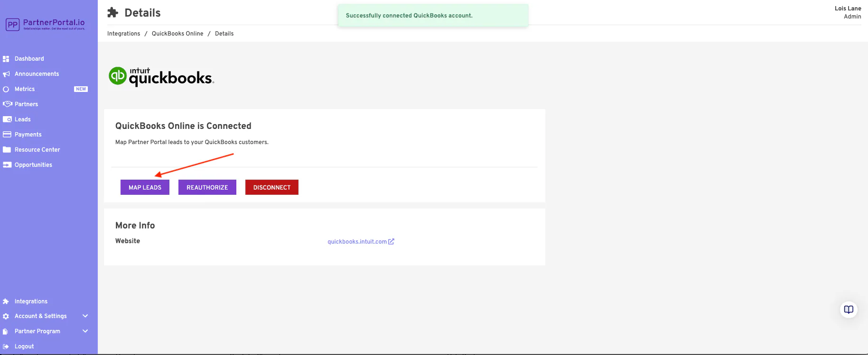
Task: Select Partners in the sidebar
Action: [26, 104]
